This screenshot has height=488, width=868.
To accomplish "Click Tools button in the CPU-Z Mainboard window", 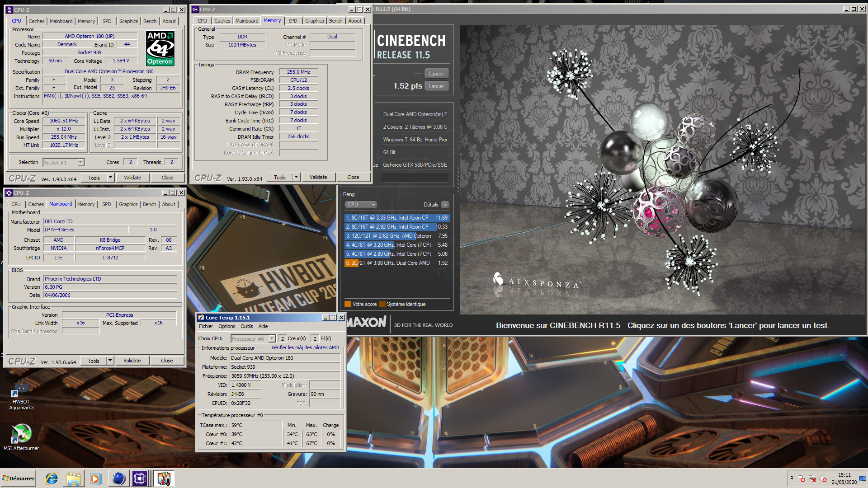I will pos(94,361).
